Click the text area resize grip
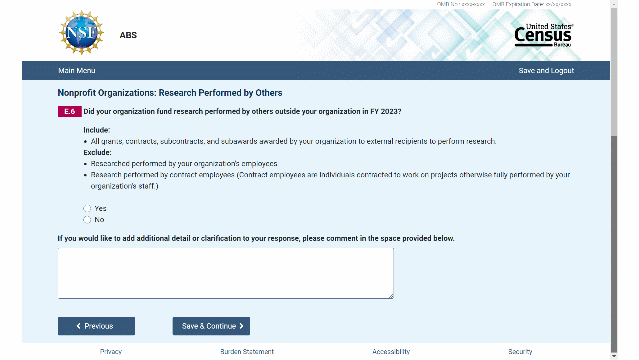 tap(391, 296)
